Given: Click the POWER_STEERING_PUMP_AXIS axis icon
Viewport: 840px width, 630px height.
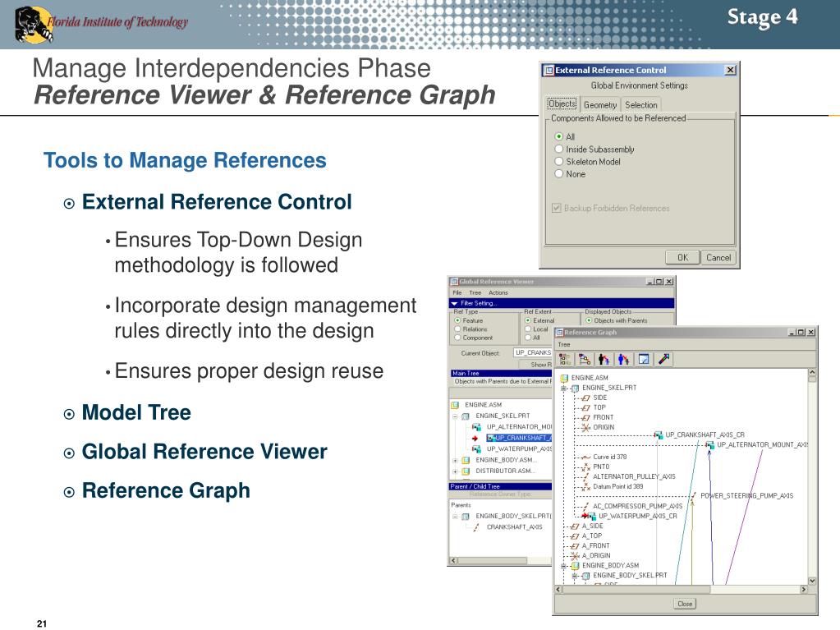Looking at the screenshot, I should pos(694,496).
